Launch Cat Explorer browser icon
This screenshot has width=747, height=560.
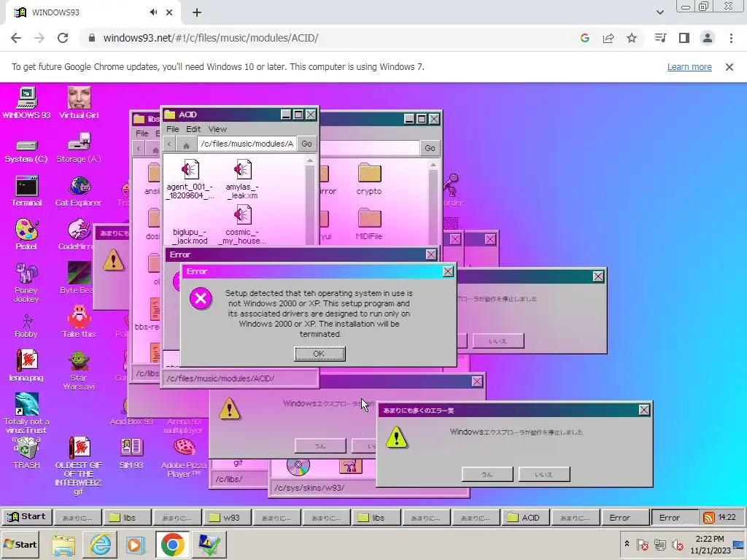click(79, 191)
